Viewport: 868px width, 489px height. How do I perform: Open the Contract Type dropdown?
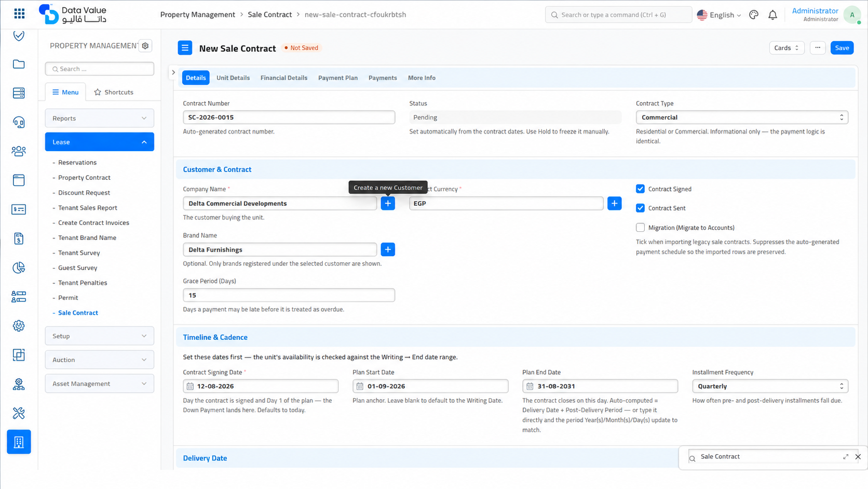click(742, 117)
